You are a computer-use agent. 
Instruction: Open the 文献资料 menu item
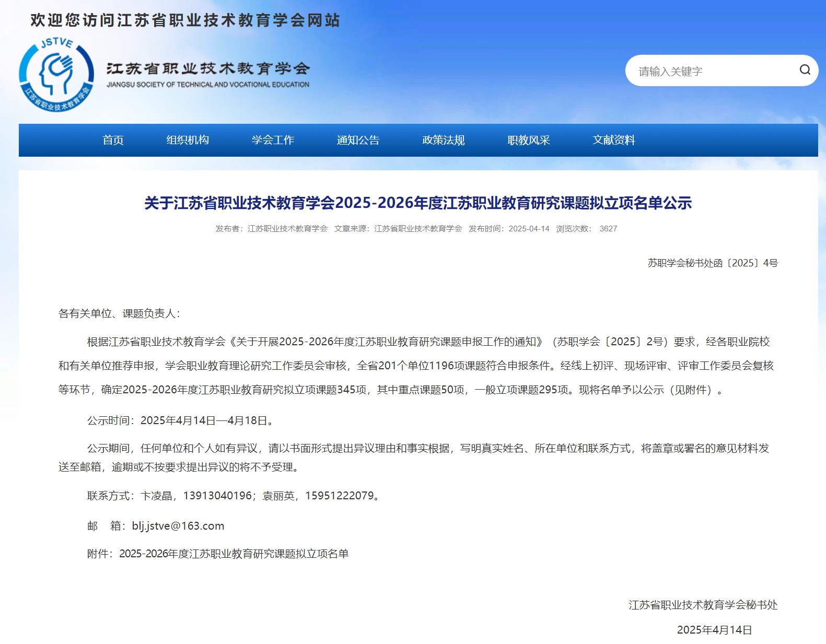tap(613, 140)
